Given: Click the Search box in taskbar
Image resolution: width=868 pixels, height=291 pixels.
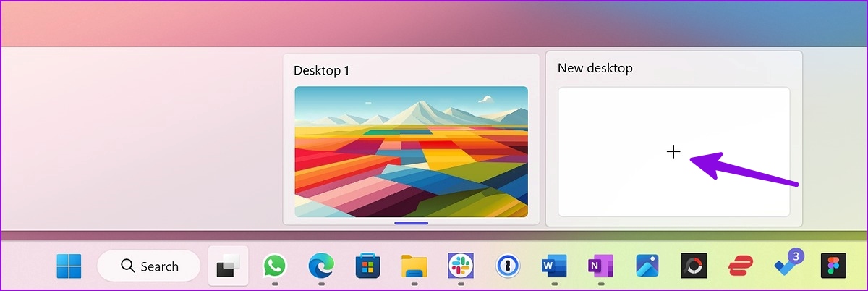Looking at the screenshot, I should [x=149, y=266].
